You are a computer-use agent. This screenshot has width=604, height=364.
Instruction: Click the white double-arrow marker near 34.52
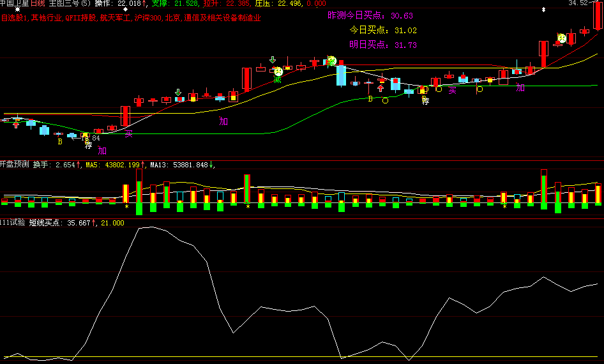pyautogui.click(x=543, y=10)
